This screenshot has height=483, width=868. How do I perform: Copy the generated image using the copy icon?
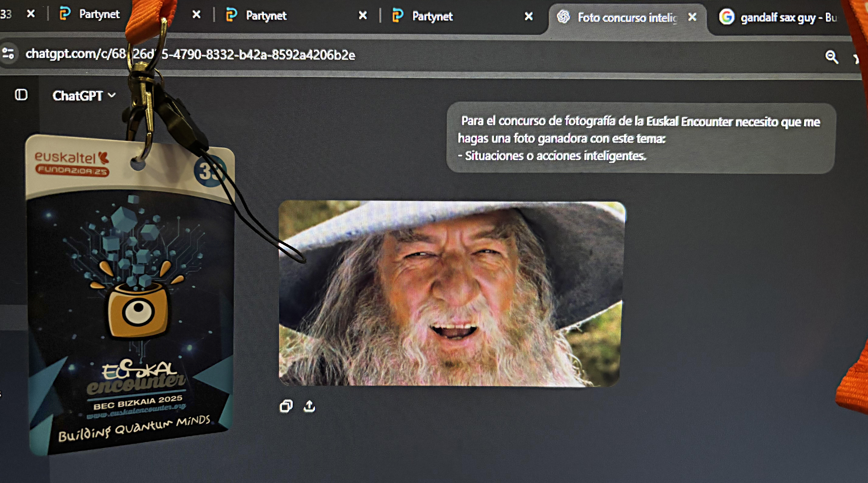click(286, 406)
